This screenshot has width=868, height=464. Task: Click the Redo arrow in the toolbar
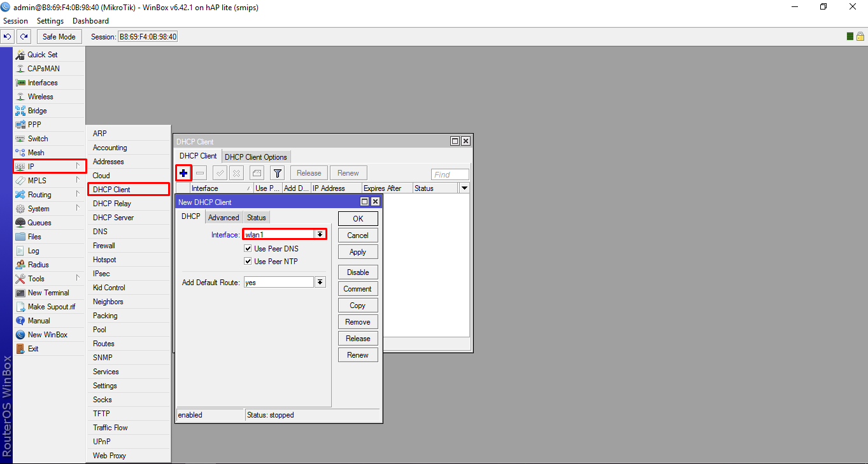24,36
